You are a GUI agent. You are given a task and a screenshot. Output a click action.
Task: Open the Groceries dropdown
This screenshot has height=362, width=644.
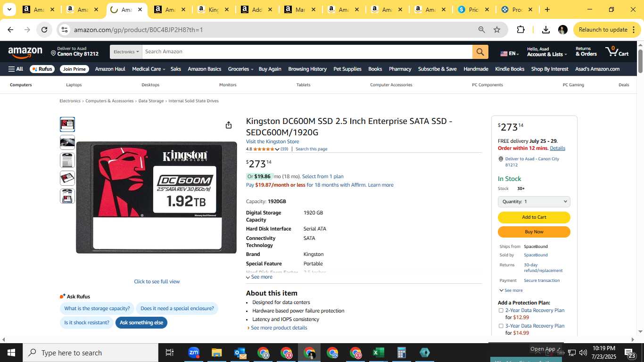pos(240,69)
